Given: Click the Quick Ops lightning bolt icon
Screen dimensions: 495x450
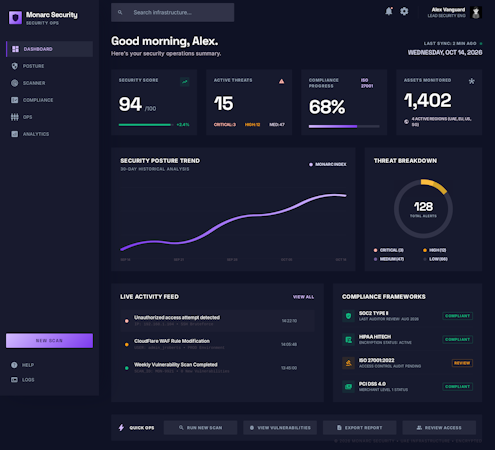Looking at the screenshot, I should pos(121,427).
